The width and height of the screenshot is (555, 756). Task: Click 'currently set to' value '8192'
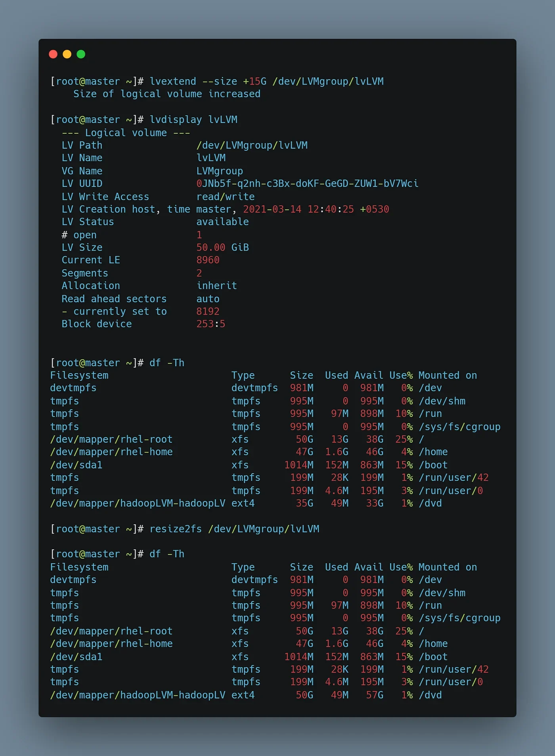208,311
